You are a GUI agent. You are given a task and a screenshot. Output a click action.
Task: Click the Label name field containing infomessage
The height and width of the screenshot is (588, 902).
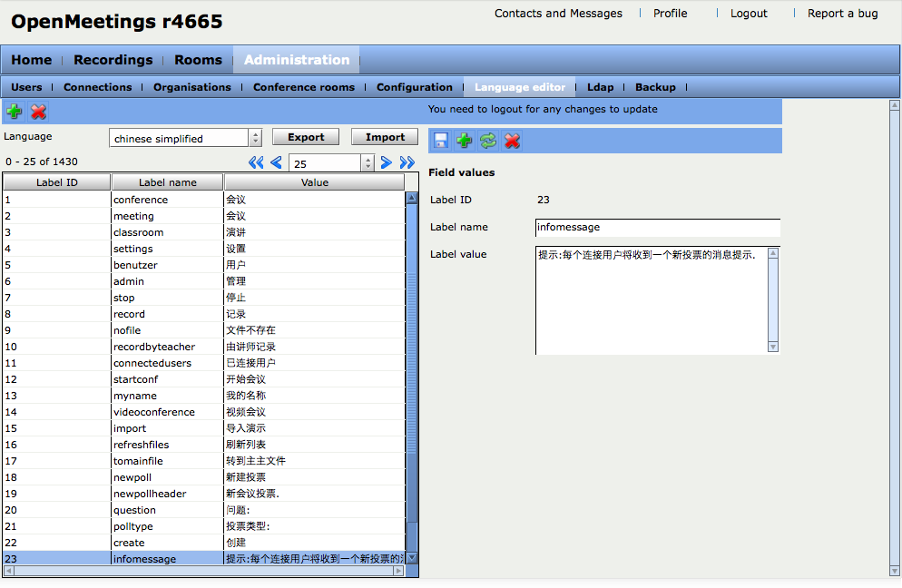tap(658, 227)
